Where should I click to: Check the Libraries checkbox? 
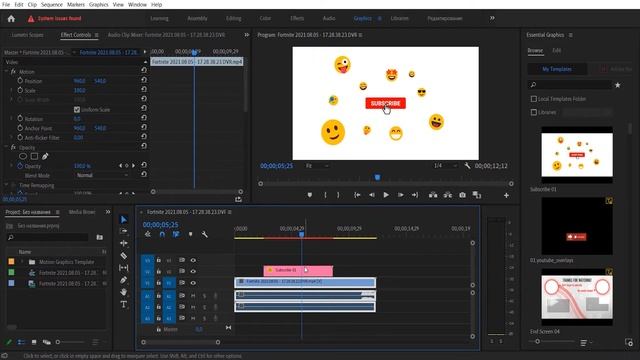(533, 112)
